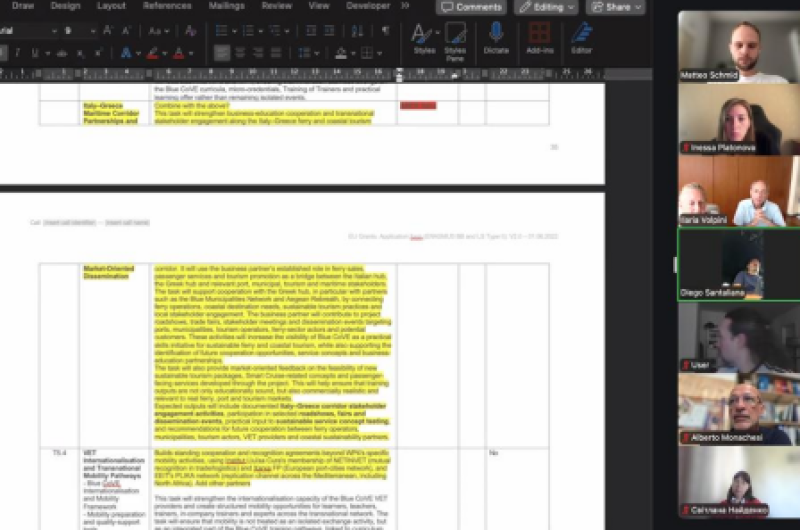
Task: Open the Comments pane
Action: coord(471,7)
